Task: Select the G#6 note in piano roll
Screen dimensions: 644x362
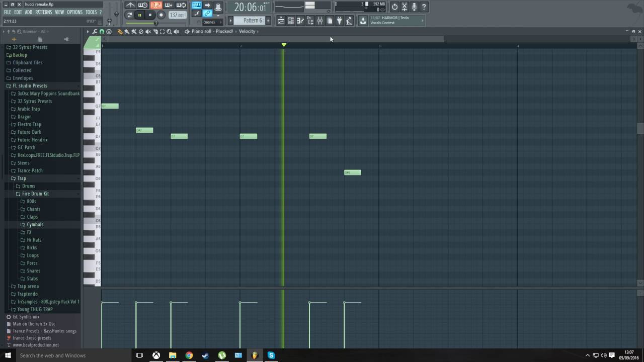Action: [353, 172]
